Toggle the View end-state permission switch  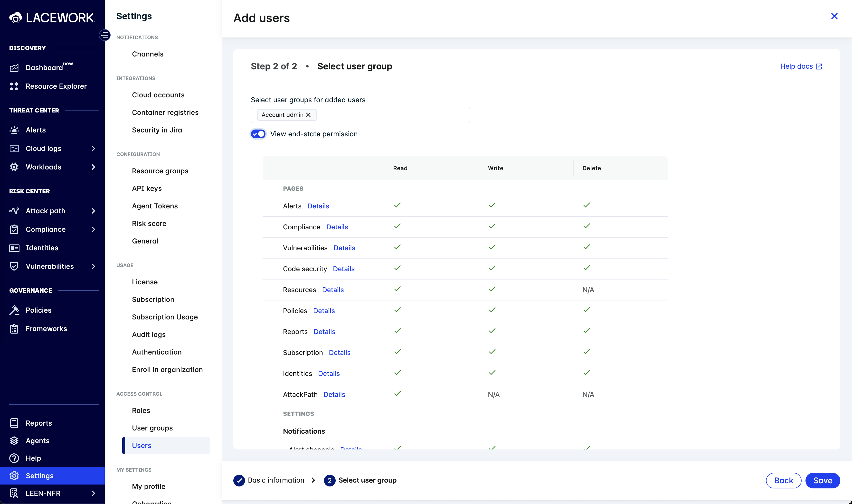pyautogui.click(x=258, y=134)
